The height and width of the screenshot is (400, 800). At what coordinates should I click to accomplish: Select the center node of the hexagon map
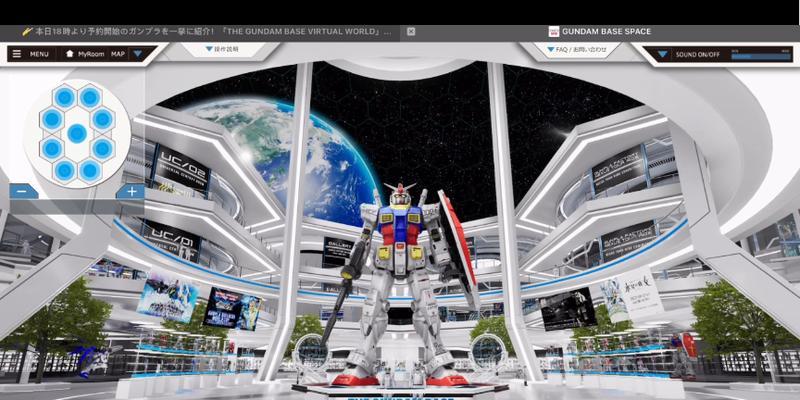point(77,134)
